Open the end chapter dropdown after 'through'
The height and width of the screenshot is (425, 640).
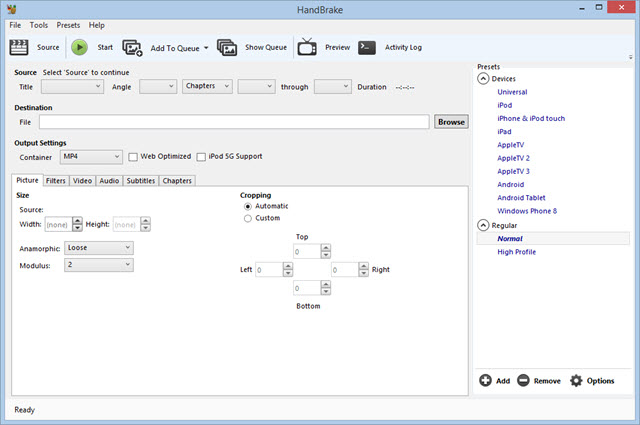(333, 87)
